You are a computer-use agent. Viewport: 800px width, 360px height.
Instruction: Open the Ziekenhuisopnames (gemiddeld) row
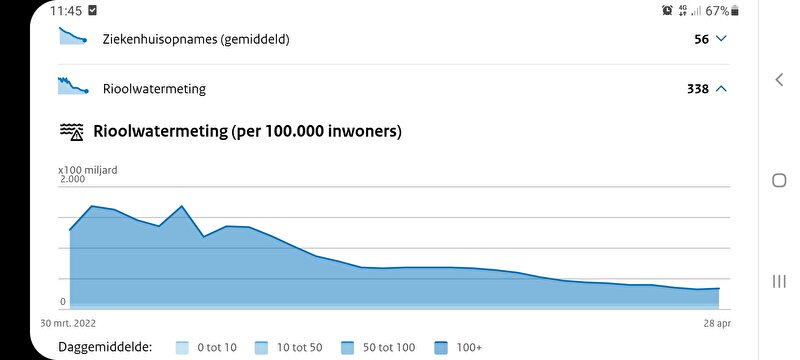(x=393, y=39)
